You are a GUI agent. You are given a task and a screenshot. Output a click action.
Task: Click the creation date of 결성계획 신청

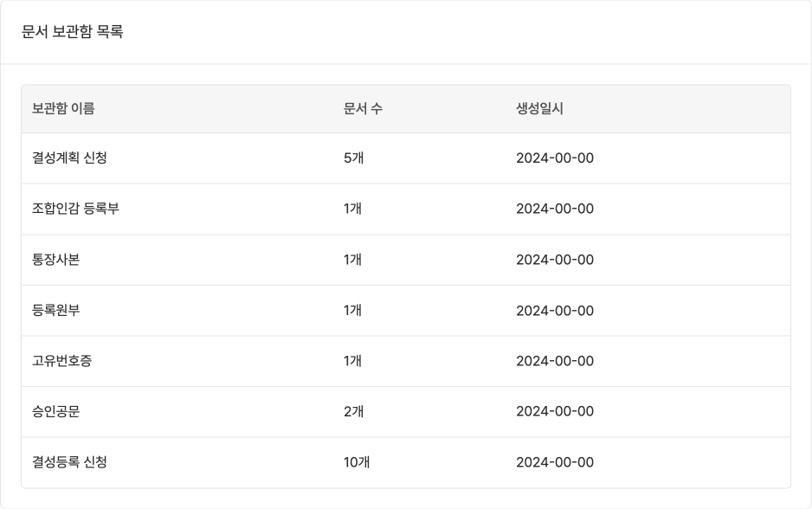(x=555, y=158)
